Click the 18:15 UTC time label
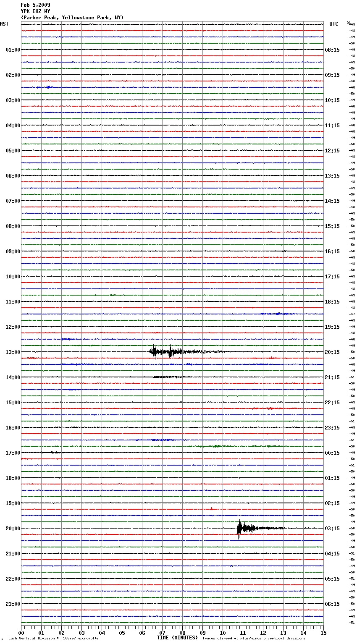 click(x=332, y=302)
